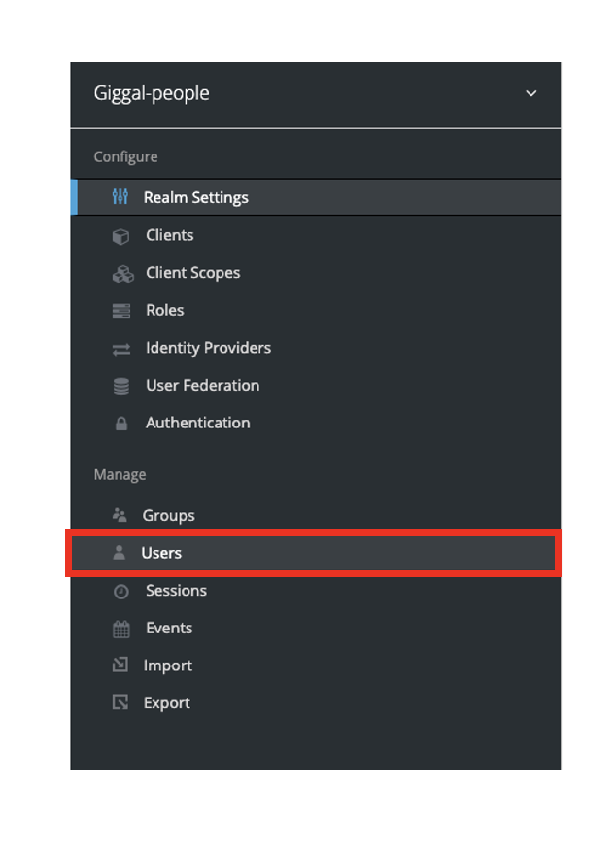
Task: Click the Roles list icon
Action: (x=120, y=311)
